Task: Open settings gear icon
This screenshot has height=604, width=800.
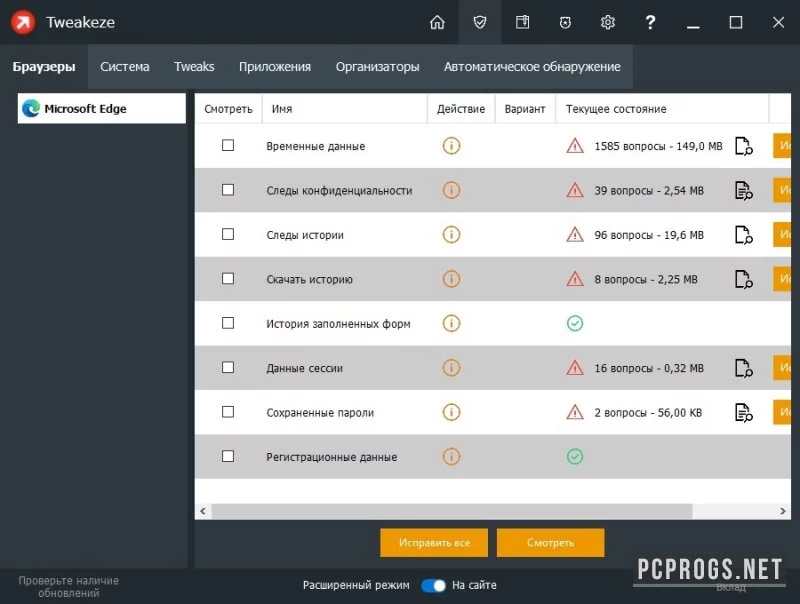Action: click(x=607, y=22)
